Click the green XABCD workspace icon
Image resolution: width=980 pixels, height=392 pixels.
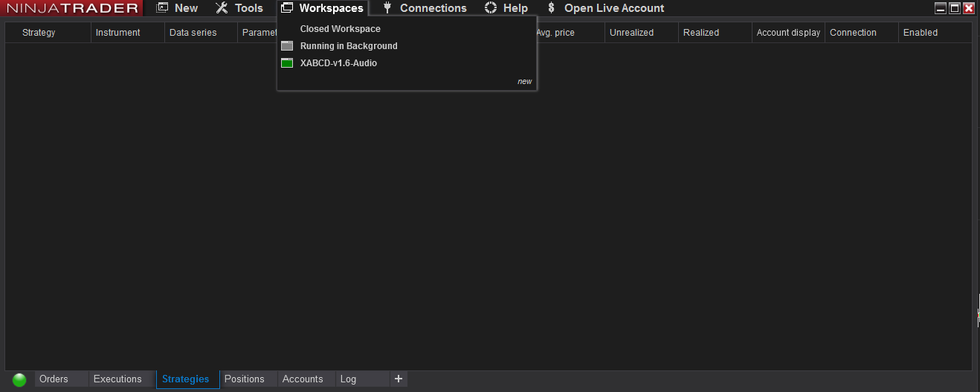pyautogui.click(x=287, y=63)
